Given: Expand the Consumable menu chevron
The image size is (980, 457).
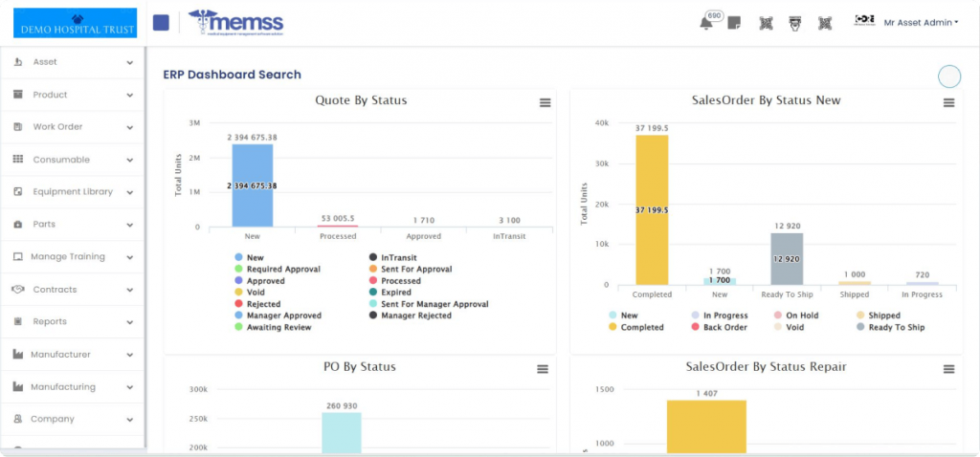Looking at the screenshot, I should [129, 160].
